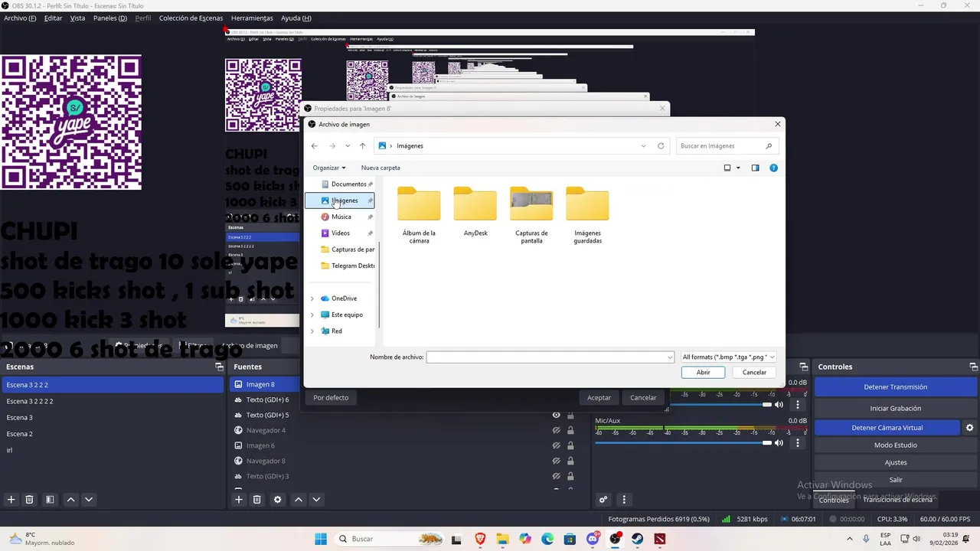Image resolution: width=980 pixels, height=551 pixels.
Task: Expand Red in navigation tree
Action: [x=312, y=331]
